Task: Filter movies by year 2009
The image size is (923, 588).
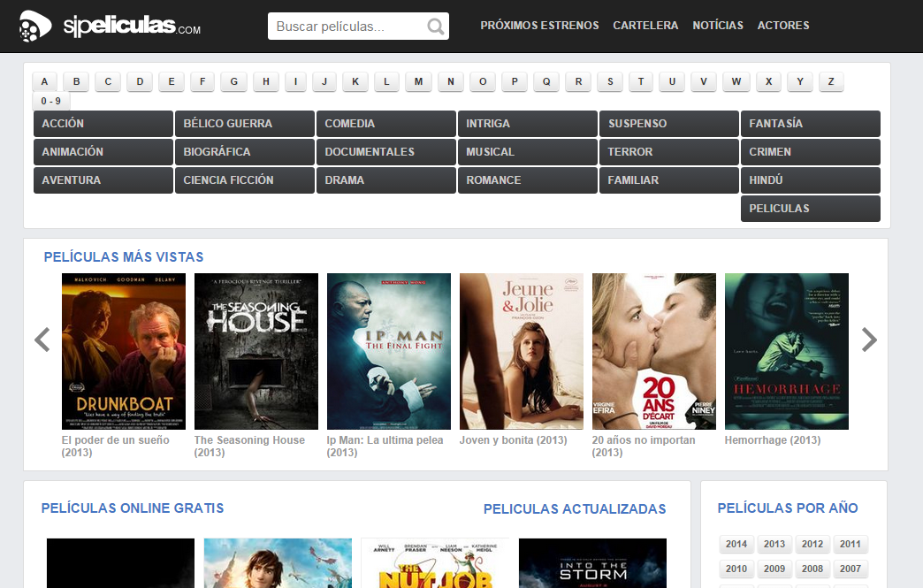Action: 774,569
